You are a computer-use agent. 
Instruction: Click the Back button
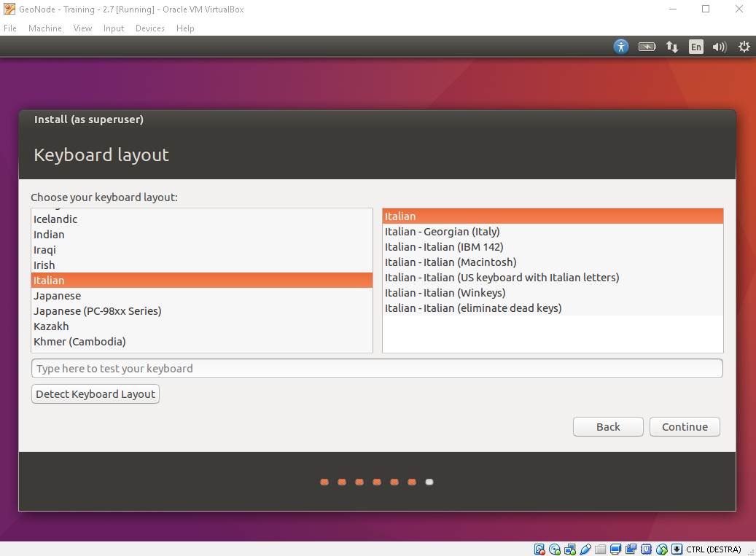(x=608, y=427)
